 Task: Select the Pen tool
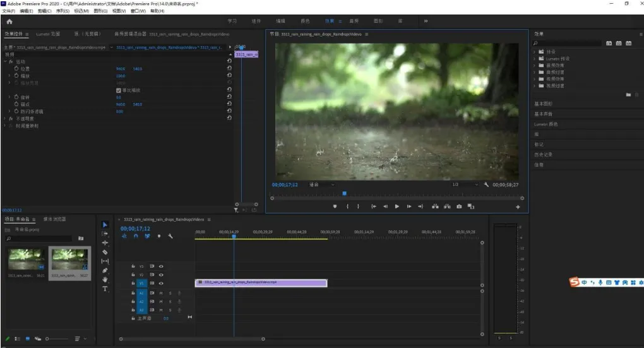click(x=105, y=270)
